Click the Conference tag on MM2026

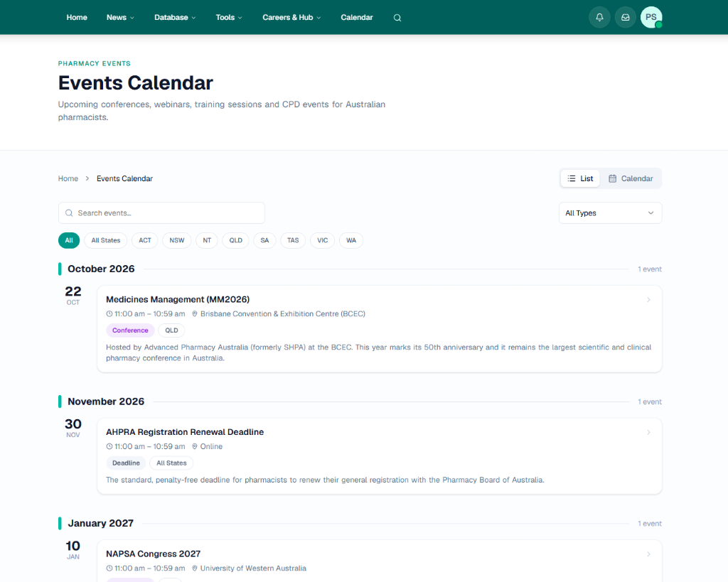130,330
